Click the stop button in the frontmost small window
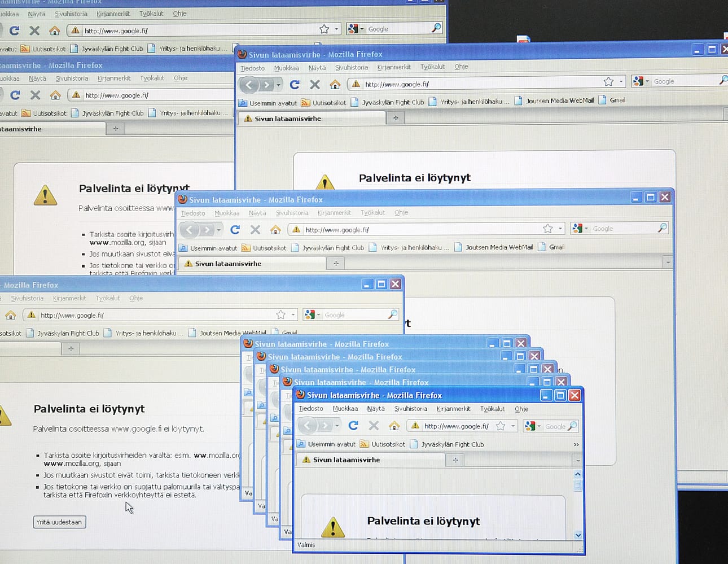This screenshot has width=728, height=564. (x=373, y=426)
